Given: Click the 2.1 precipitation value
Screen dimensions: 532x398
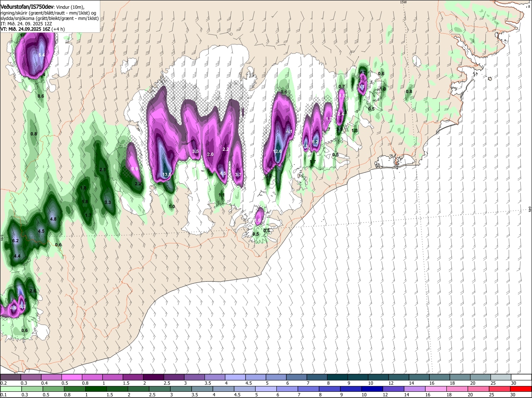Looking at the screenshot, I should [103, 170].
